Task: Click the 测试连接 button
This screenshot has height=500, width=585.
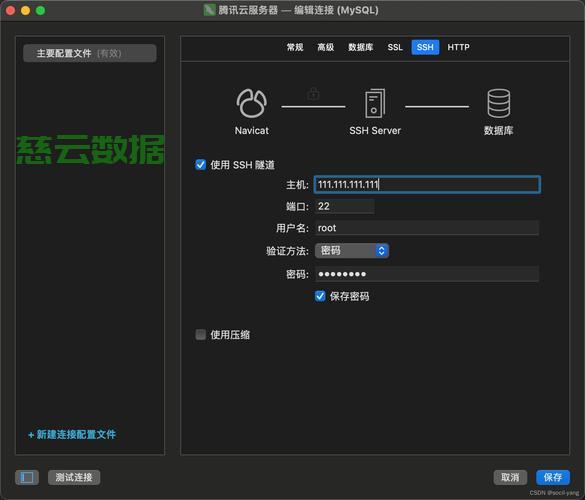Action: [74, 477]
